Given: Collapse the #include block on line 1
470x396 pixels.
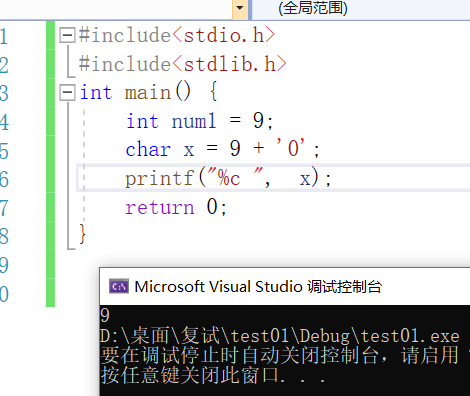Looking at the screenshot, I should [x=67, y=35].
